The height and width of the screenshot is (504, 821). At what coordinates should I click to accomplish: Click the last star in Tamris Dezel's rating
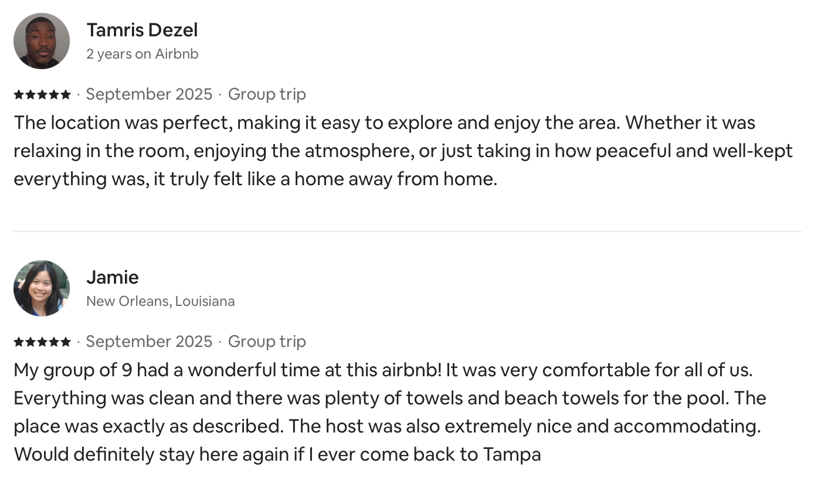pyautogui.click(x=66, y=94)
